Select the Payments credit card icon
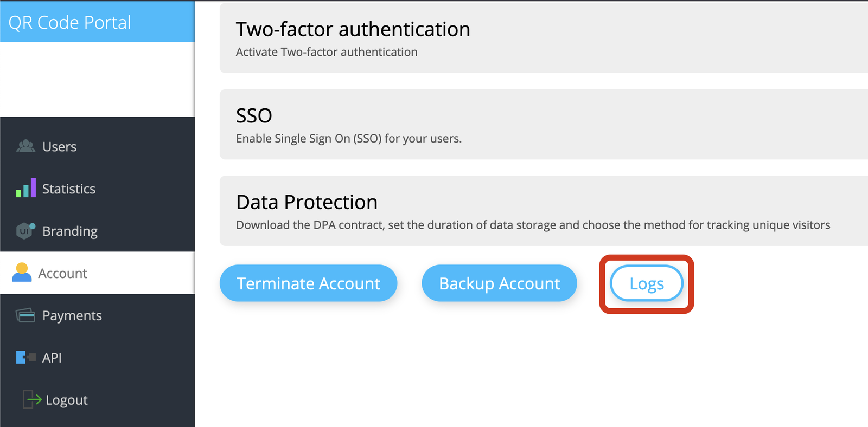 pos(24,315)
